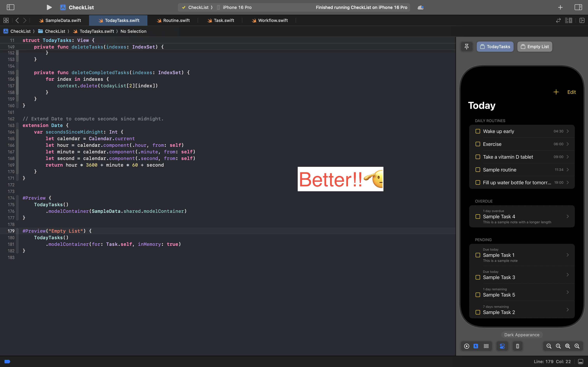Click the Run (play) button in the toolbar
The width and height of the screenshot is (588, 367).
point(49,7)
